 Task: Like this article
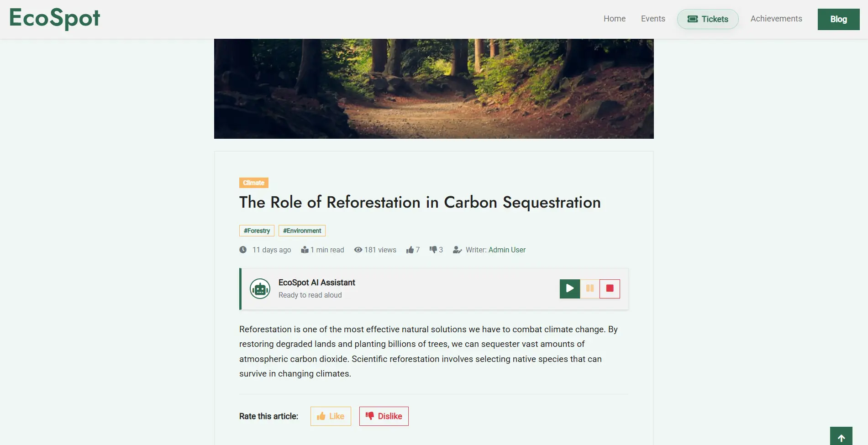[x=331, y=416]
